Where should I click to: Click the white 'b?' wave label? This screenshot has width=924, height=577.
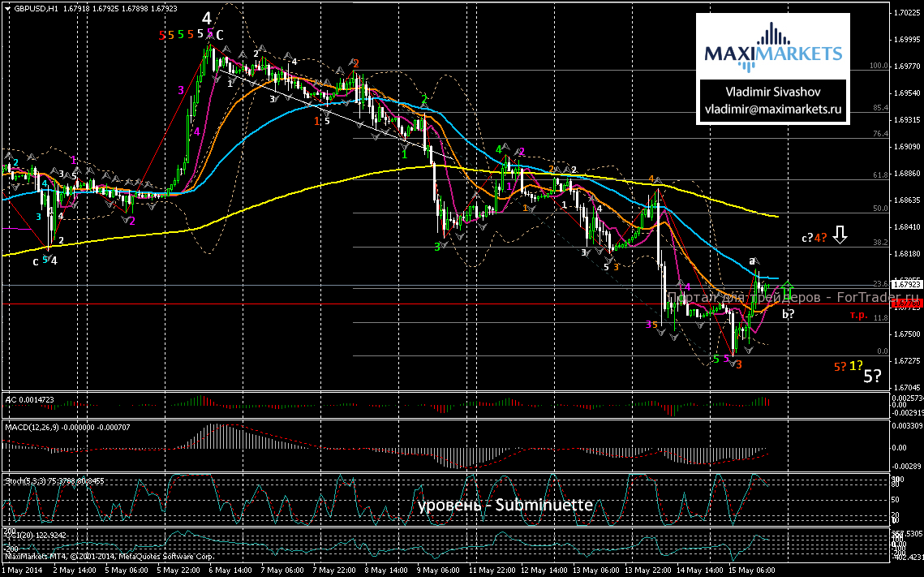(x=788, y=314)
